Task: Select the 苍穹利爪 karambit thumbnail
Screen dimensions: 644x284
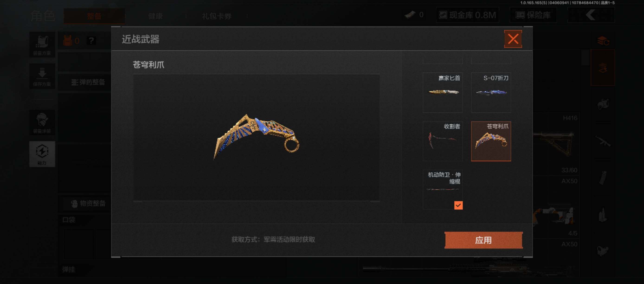Action: pos(491,141)
